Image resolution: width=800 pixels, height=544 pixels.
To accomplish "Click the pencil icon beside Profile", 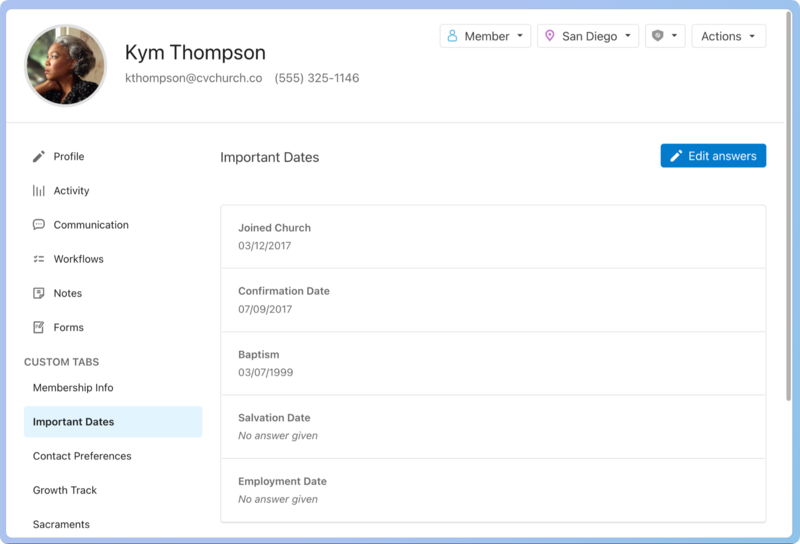I will [39, 157].
